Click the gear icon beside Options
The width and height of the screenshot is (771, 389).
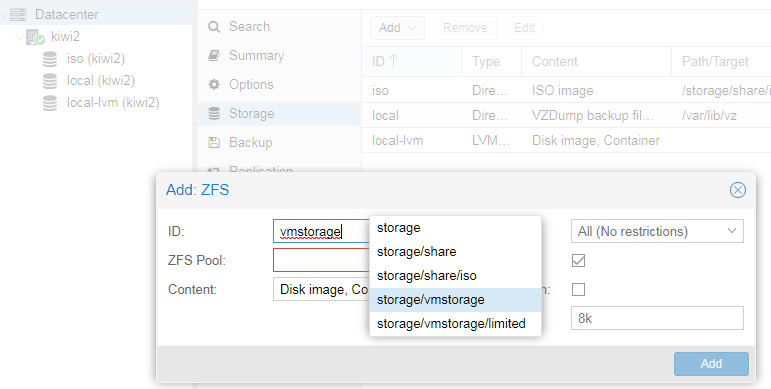point(214,85)
